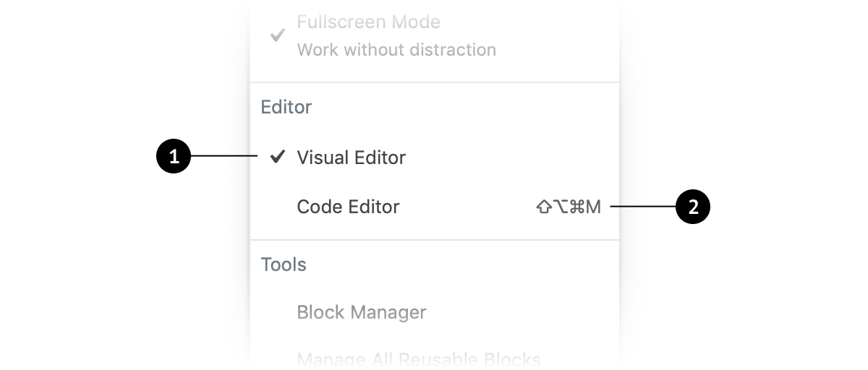
Task: Click the command key symbol in shortcut
Action: [x=576, y=207]
